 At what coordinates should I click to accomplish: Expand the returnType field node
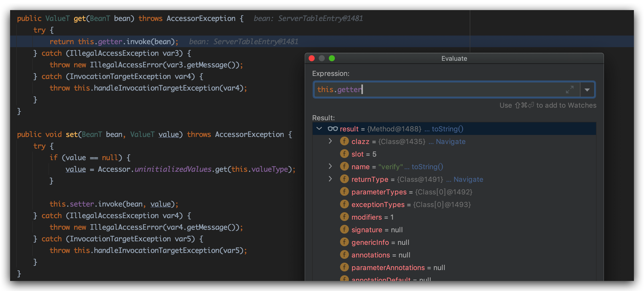click(330, 179)
